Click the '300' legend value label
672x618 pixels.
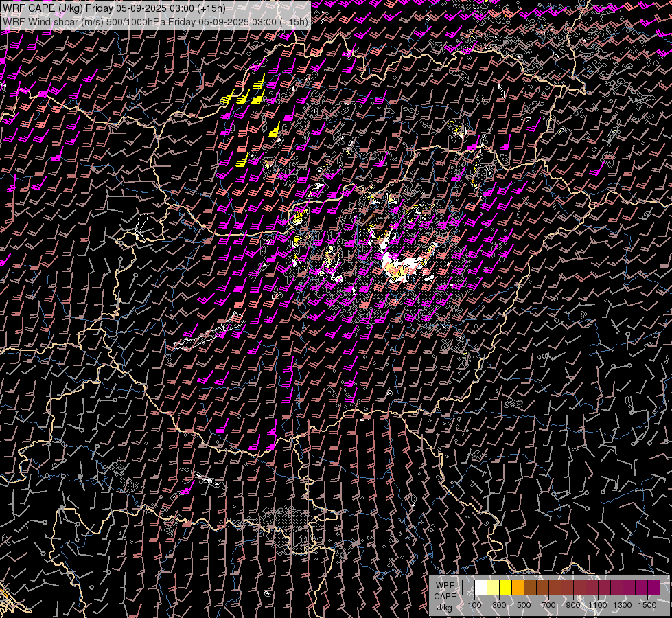(x=499, y=605)
